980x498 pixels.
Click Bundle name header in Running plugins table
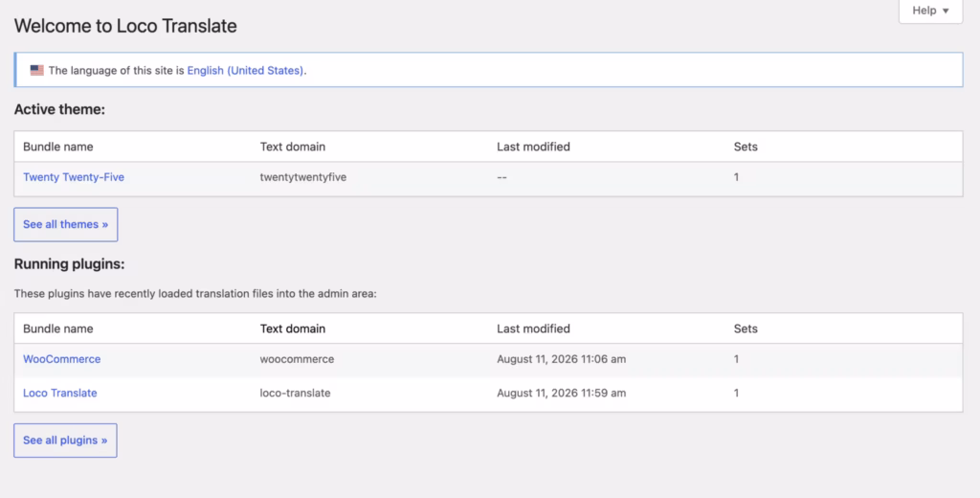click(x=58, y=329)
